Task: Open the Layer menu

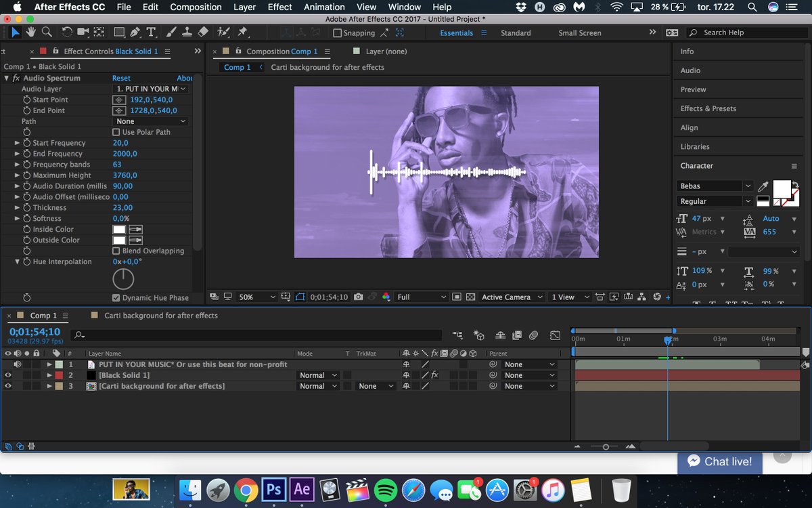Action: point(244,7)
